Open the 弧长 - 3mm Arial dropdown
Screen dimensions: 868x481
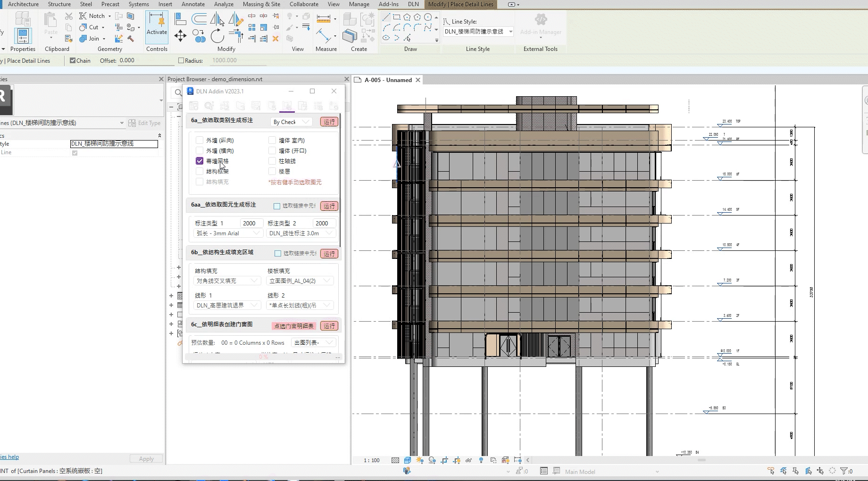pyautogui.click(x=228, y=233)
